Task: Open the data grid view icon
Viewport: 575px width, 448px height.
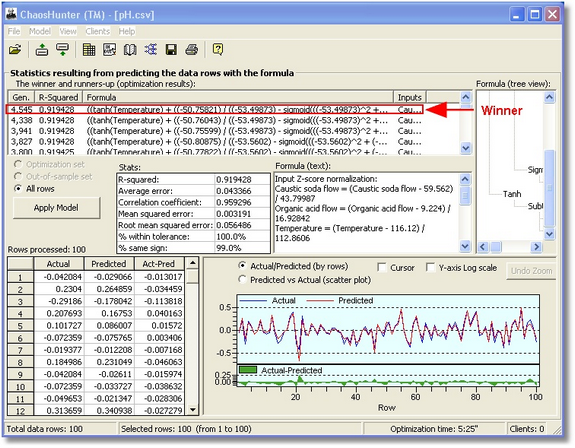Action: [x=89, y=49]
